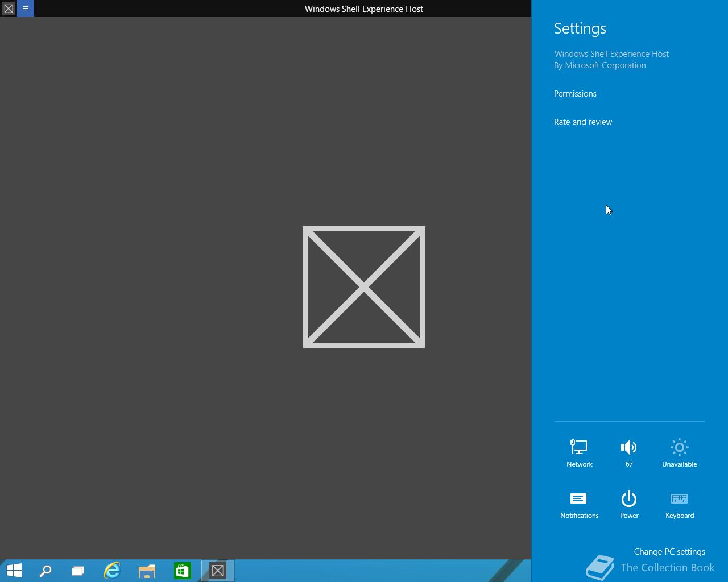
Task: Open Rate and review
Action: (583, 122)
